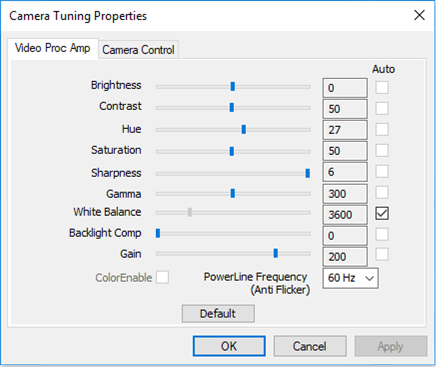The image size is (436, 367).
Task: Enable Auto for Backlight Comp
Action: (x=382, y=235)
